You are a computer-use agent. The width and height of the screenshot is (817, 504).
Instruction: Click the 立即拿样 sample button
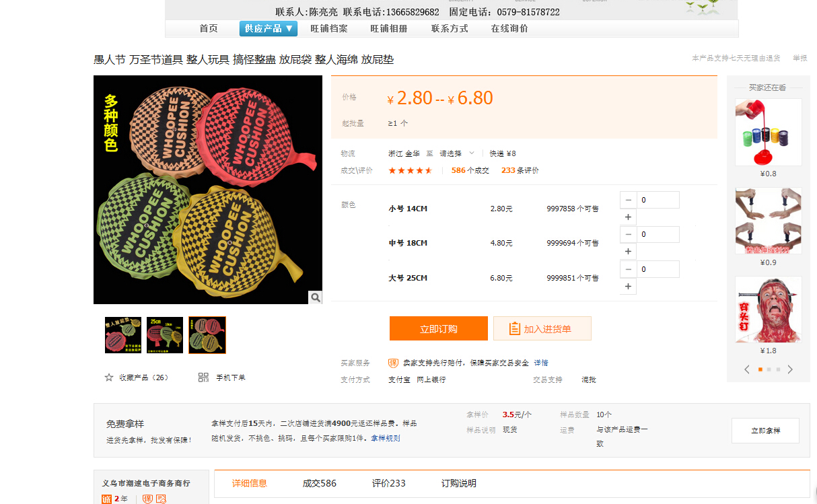765,431
